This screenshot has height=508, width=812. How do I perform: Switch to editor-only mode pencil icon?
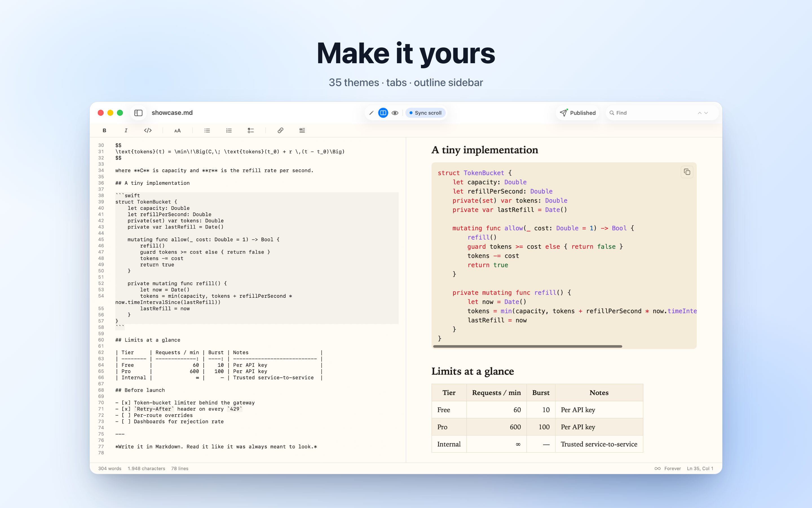(x=371, y=113)
